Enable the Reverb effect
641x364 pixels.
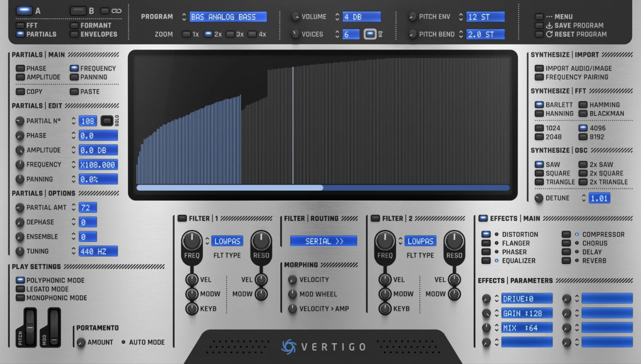pos(566,260)
